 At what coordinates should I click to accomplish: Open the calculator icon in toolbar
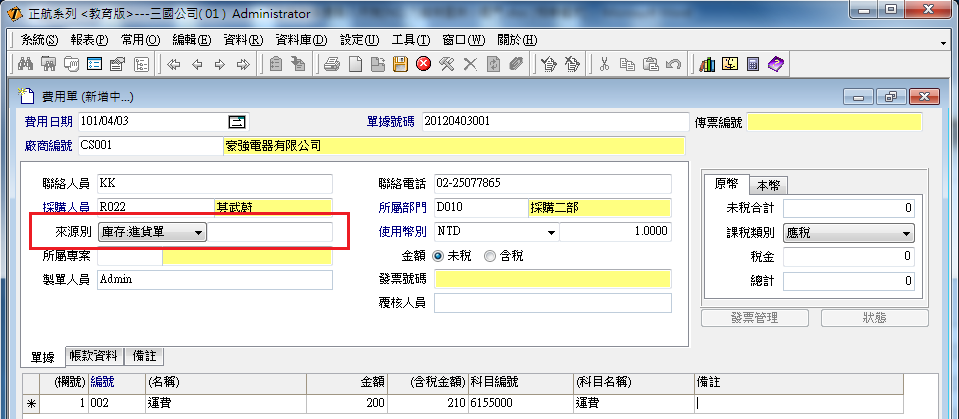pyautogui.click(x=752, y=65)
